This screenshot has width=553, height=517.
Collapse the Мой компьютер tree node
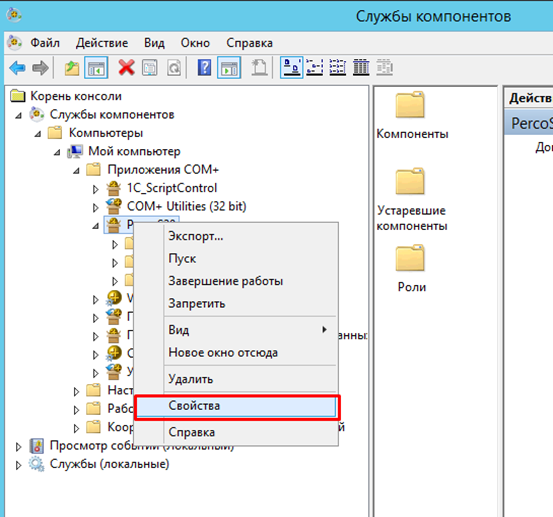pyautogui.click(x=57, y=152)
